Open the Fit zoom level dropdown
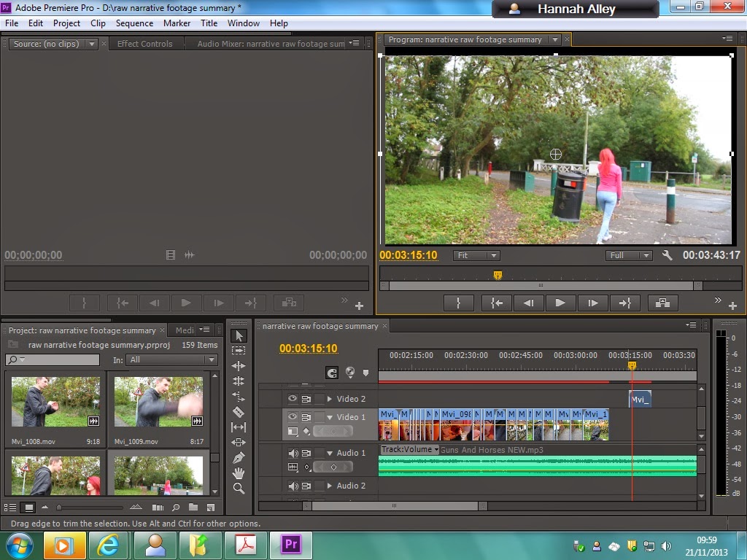Viewport: 747px width, 560px height. coord(476,255)
